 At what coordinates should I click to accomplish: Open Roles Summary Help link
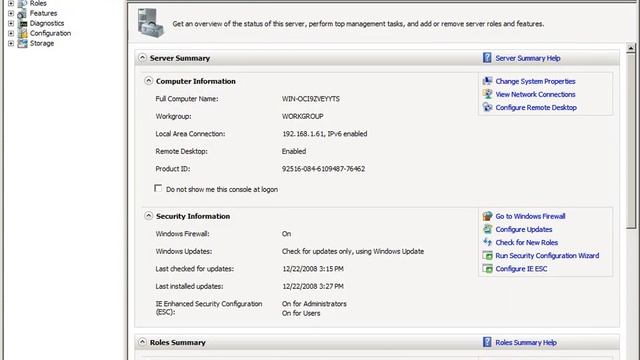pos(526,342)
